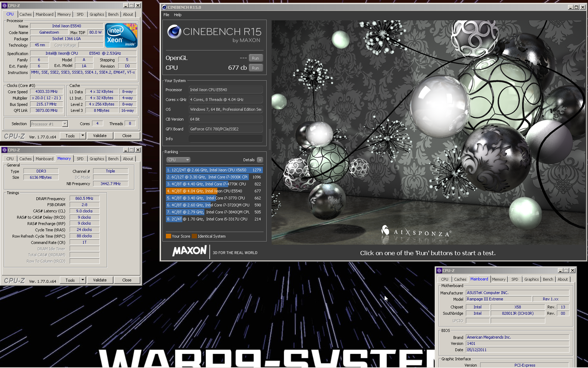Switch to Caches tab in top CPU-Z
The image size is (588, 368).
[26, 14]
